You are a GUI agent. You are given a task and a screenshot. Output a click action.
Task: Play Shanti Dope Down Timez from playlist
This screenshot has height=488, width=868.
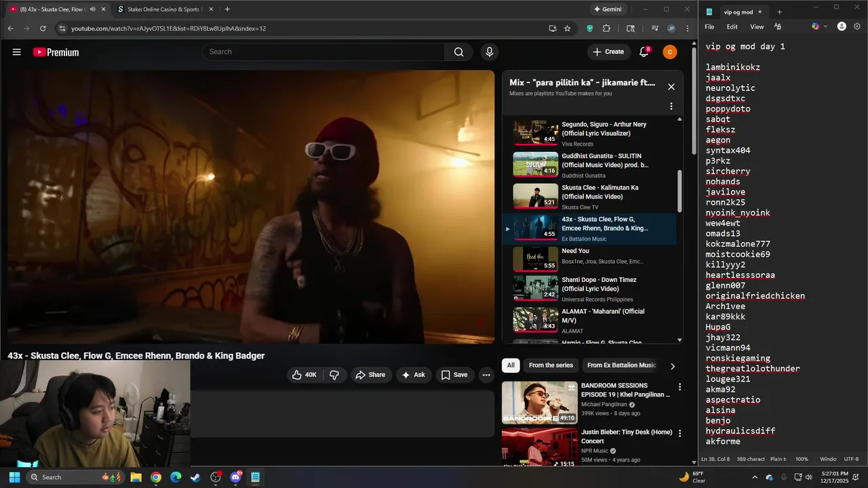click(x=588, y=289)
